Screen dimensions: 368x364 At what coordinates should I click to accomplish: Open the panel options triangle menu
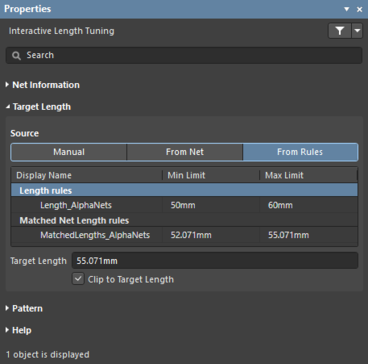click(347, 9)
